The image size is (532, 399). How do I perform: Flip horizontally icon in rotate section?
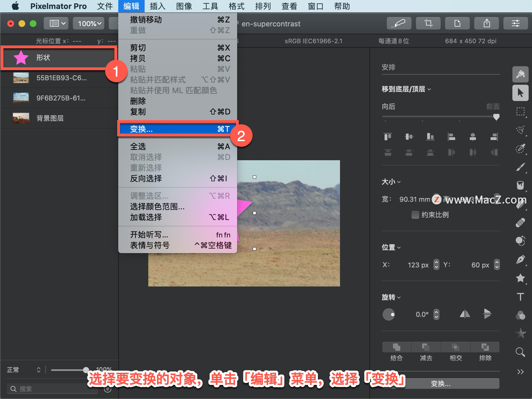(465, 314)
